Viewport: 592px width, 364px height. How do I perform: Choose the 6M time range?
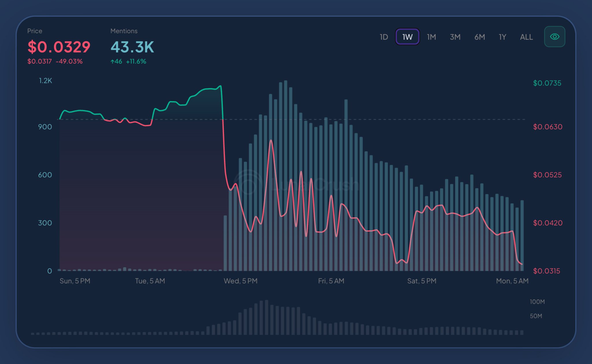480,37
